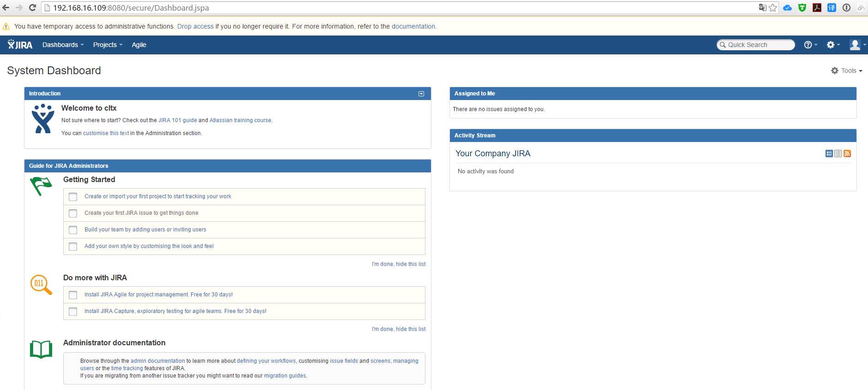The height and width of the screenshot is (390, 868).
Task: Check 'Create or import your first project'
Action: tap(73, 197)
